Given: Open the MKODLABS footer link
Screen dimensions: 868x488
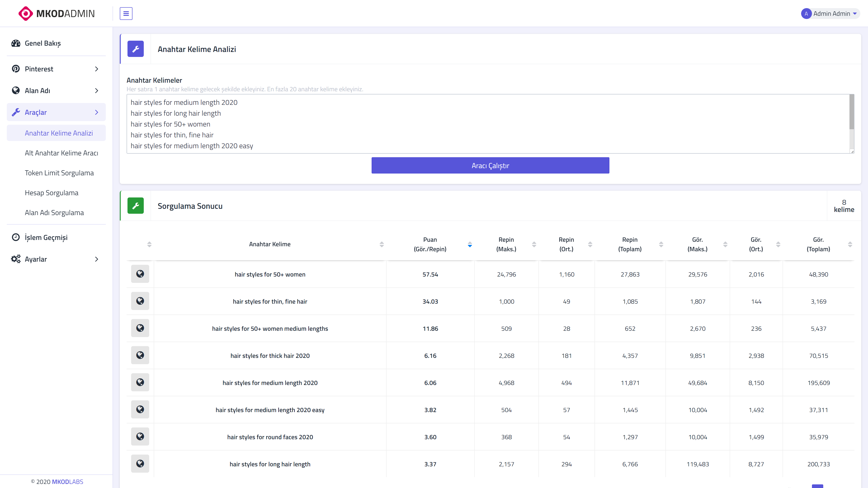Looking at the screenshot, I should pyautogui.click(x=67, y=482).
